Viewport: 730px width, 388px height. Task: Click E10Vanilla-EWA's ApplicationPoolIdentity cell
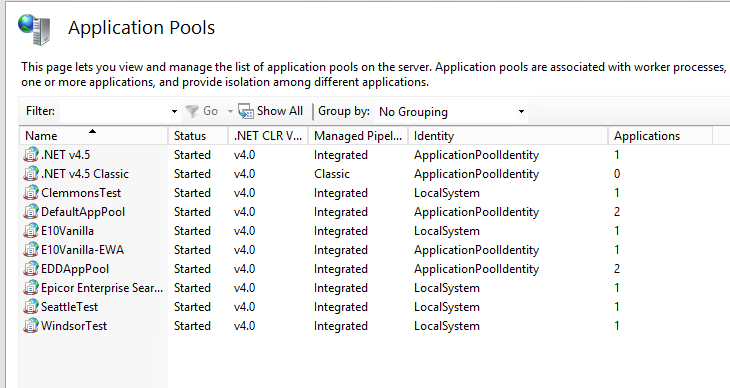pyautogui.click(x=476, y=250)
